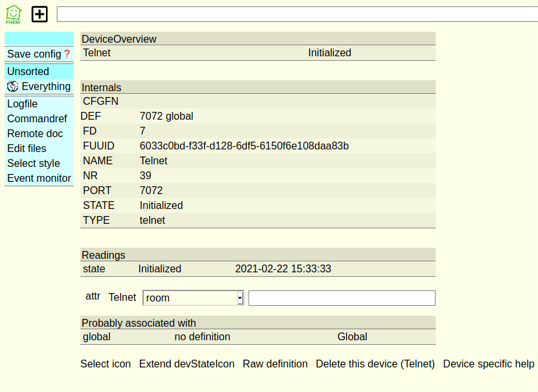Open the Unsorted room

(x=28, y=71)
